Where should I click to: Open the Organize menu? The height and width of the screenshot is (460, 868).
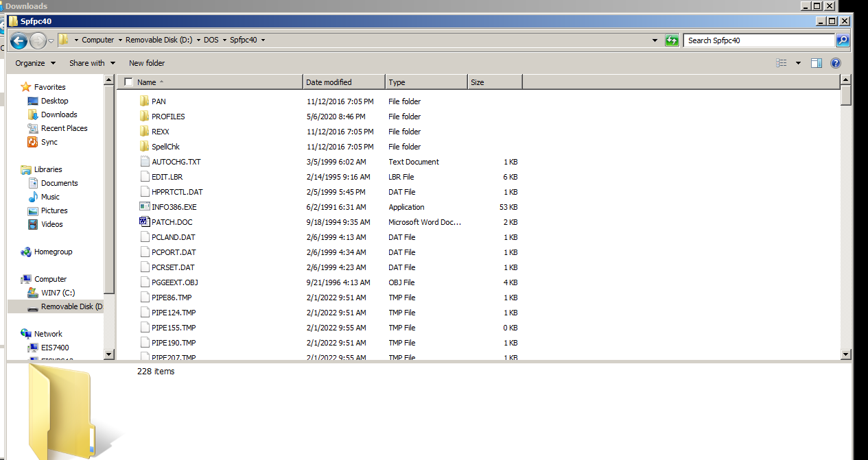point(36,63)
